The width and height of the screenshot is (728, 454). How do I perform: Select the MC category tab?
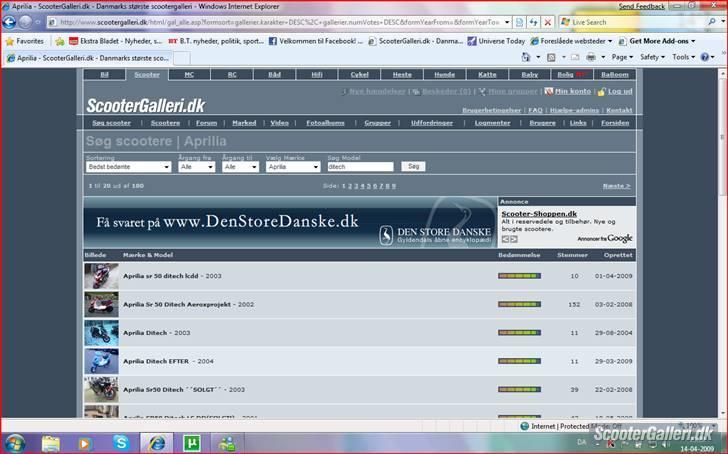point(189,74)
